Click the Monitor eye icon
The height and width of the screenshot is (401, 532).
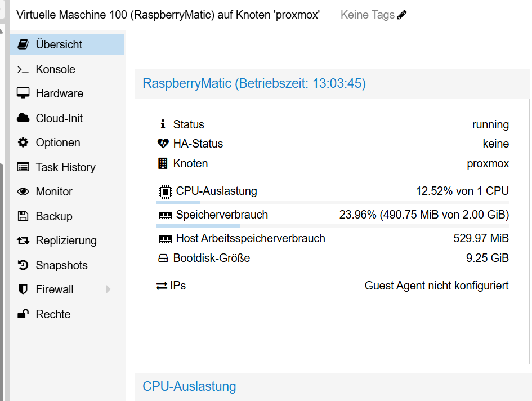coord(23,191)
